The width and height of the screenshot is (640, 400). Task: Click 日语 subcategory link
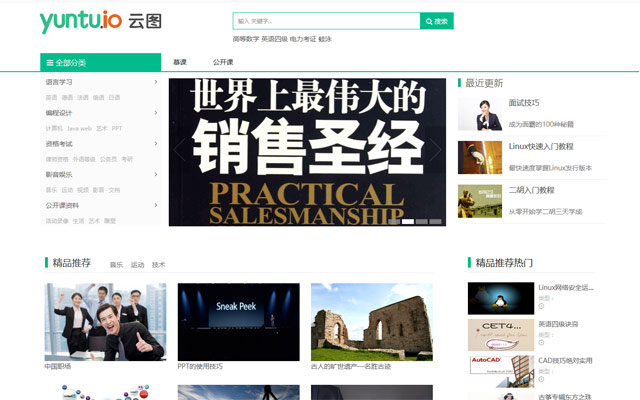pyautogui.click(x=114, y=97)
